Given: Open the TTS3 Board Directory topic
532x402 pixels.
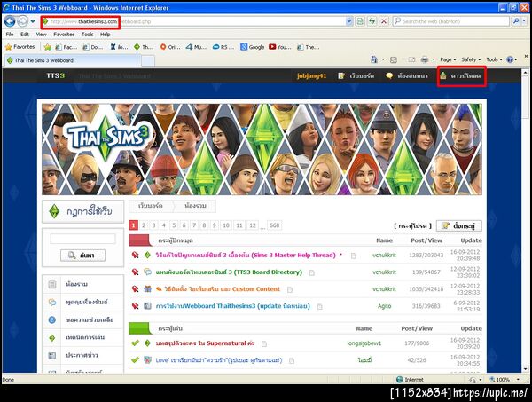Looking at the screenshot, I should (229, 272).
